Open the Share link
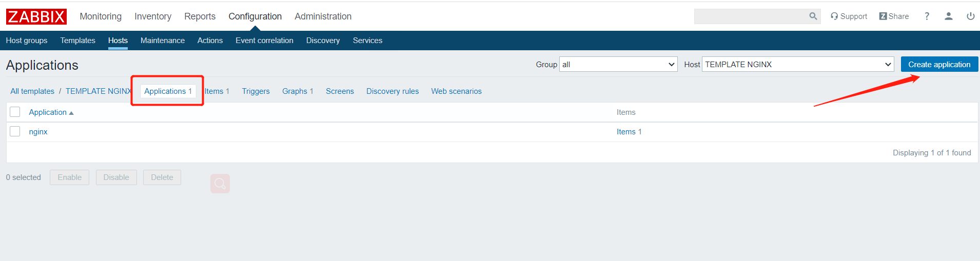Viewport: 980px width, 261px height. tap(894, 16)
